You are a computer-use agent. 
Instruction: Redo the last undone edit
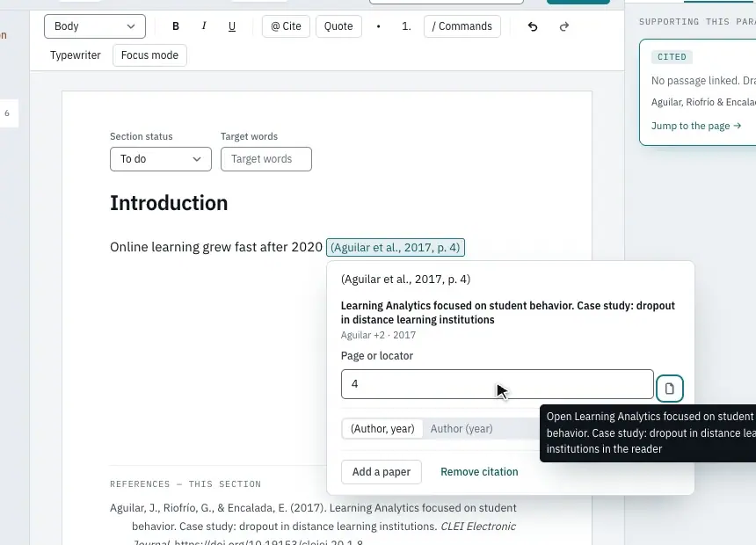point(564,26)
